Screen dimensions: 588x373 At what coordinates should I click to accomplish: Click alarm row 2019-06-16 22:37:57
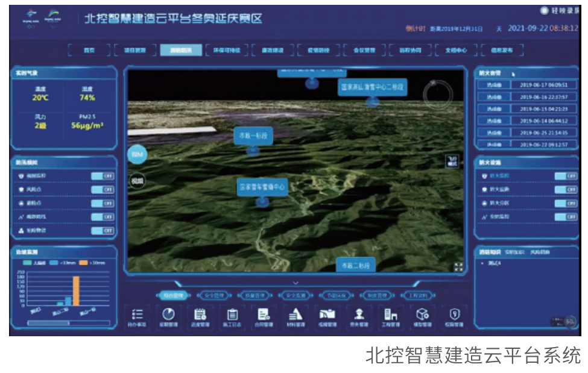click(526, 97)
